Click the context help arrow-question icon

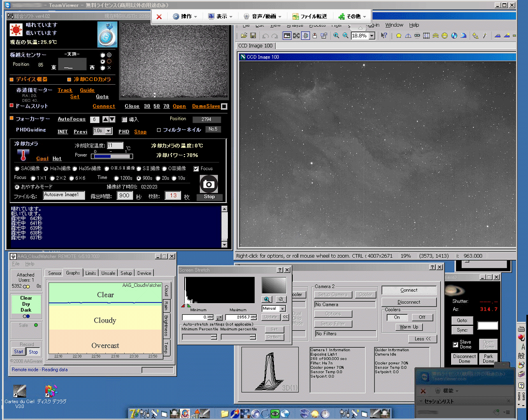(384, 36)
